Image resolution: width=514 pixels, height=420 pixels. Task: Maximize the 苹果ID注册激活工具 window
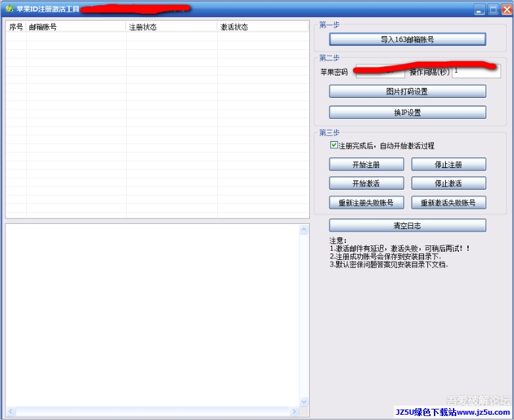click(x=493, y=9)
